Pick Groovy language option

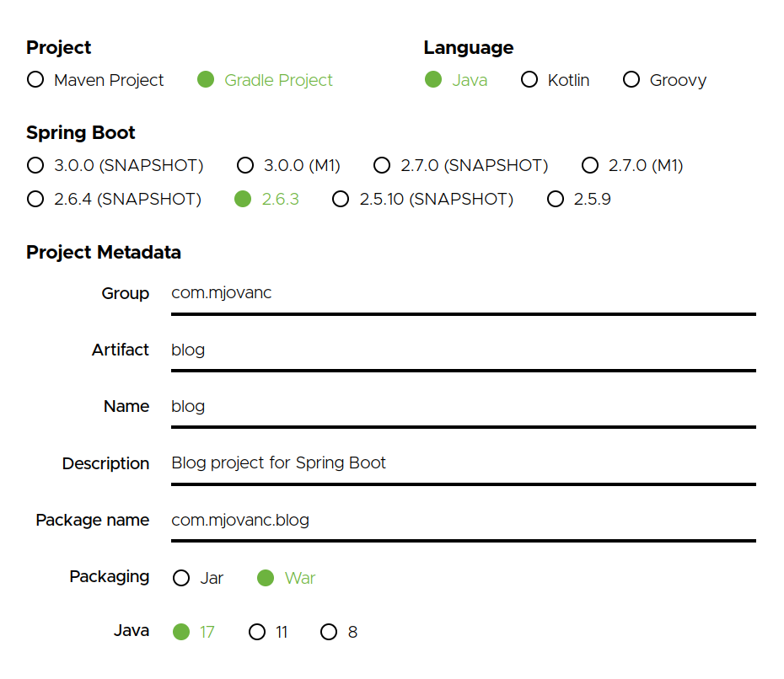(x=631, y=80)
